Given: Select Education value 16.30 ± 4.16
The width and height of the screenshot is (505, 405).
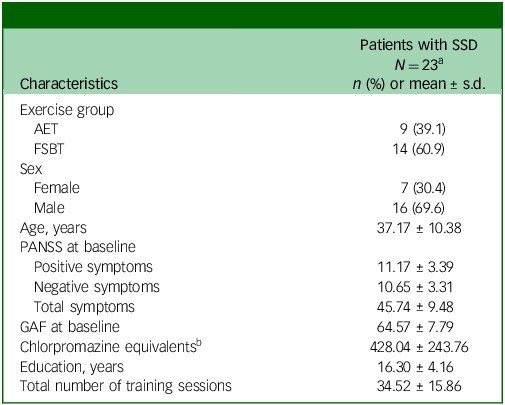Looking at the screenshot, I should click(415, 367).
